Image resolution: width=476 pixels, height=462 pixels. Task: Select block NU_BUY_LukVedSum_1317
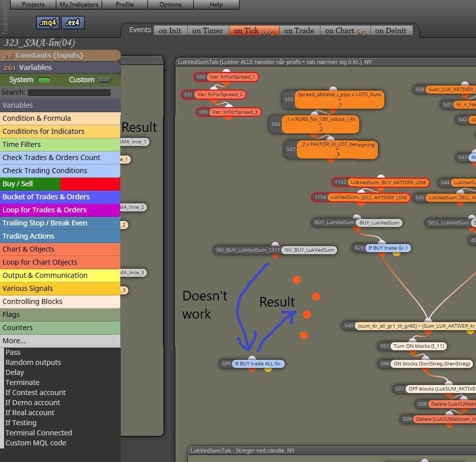(275, 250)
